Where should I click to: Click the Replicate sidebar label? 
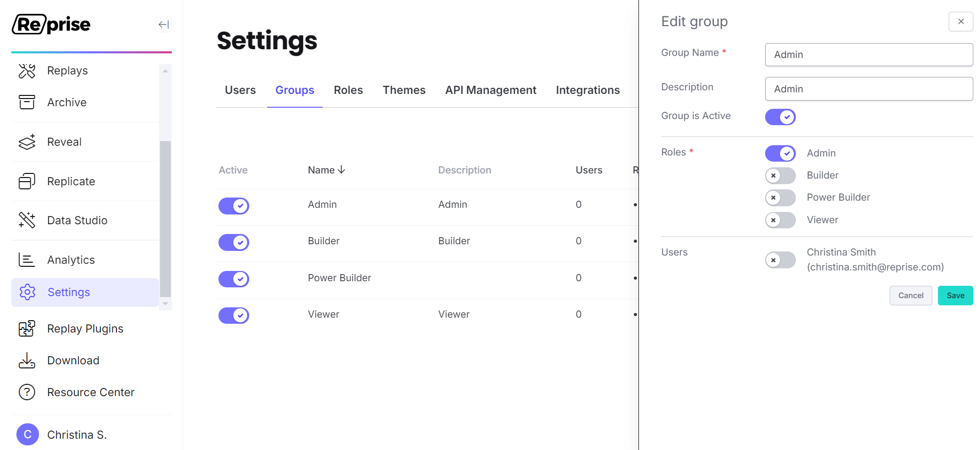[x=71, y=182]
